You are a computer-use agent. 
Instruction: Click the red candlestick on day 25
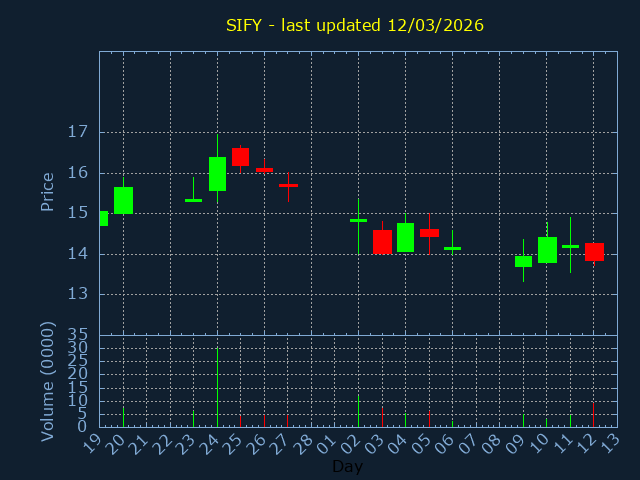(x=240, y=157)
